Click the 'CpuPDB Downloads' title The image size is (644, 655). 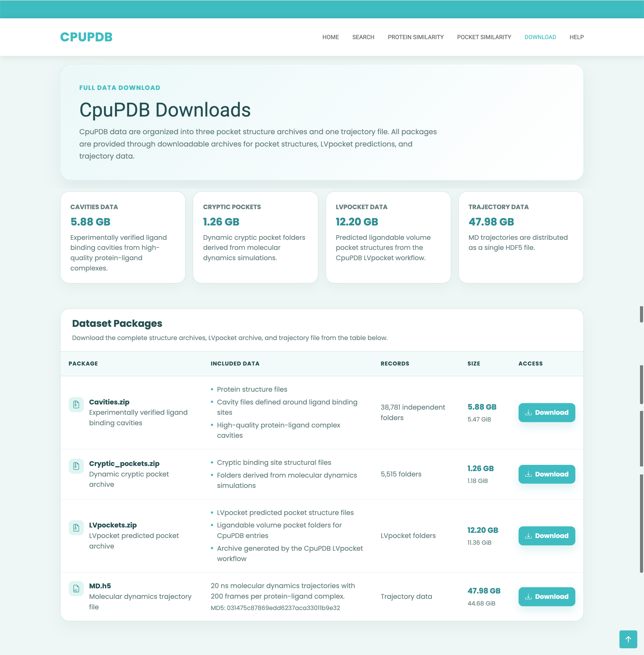(165, 110)
